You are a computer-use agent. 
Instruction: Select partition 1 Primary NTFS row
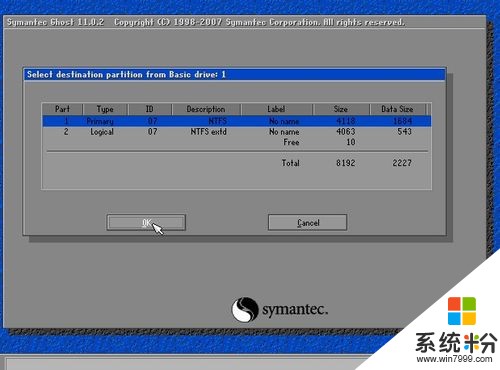click(237, 121)
